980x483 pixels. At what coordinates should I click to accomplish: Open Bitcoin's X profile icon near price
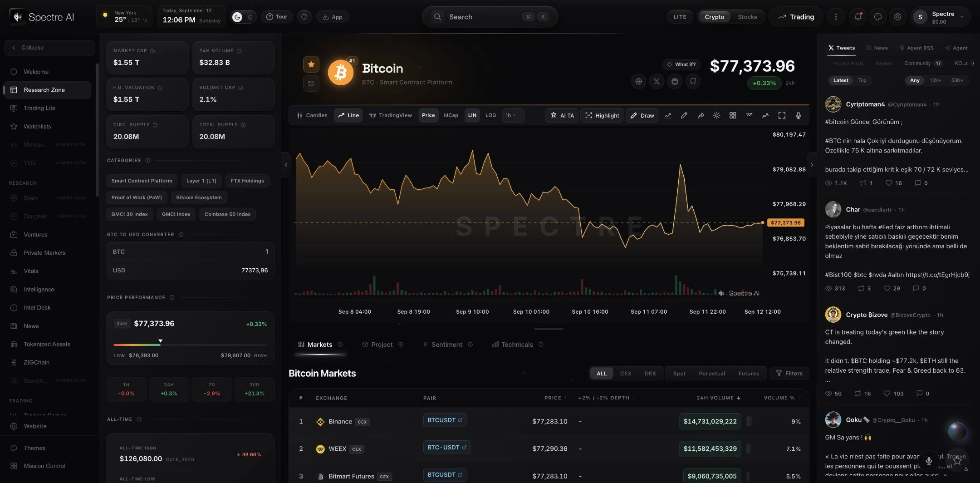point(657,81)
